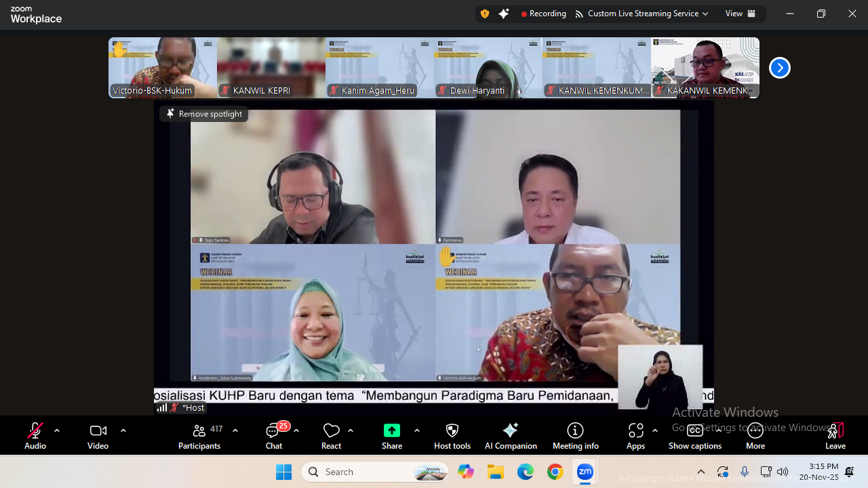Toggle Show captions button
Screen dimensions: 868x488
tap(694, 431)
